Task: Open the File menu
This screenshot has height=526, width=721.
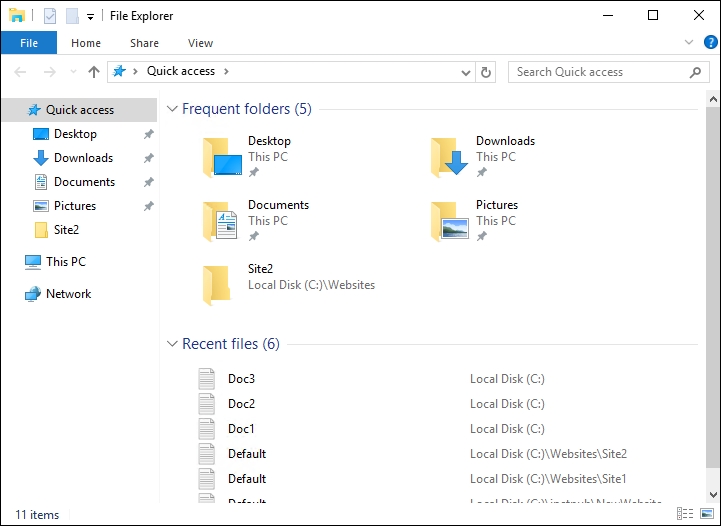Action: [x=29, y=43]
